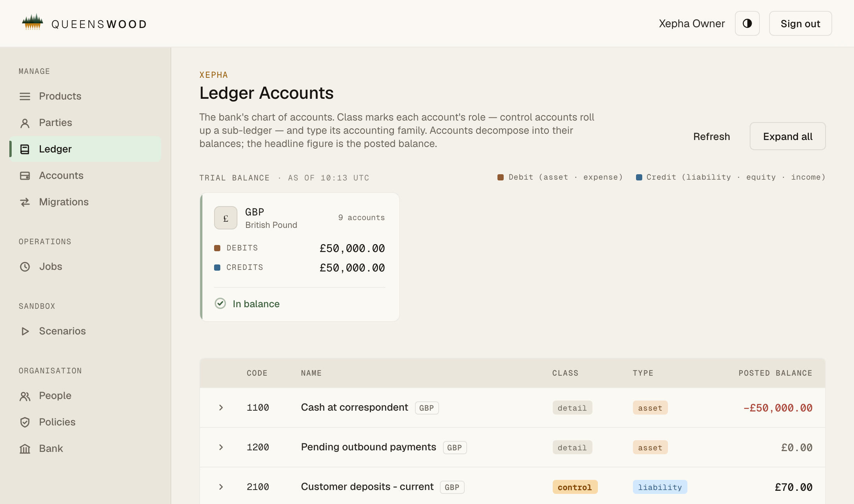Click the Cash at correspondent account name

[354, 407]
